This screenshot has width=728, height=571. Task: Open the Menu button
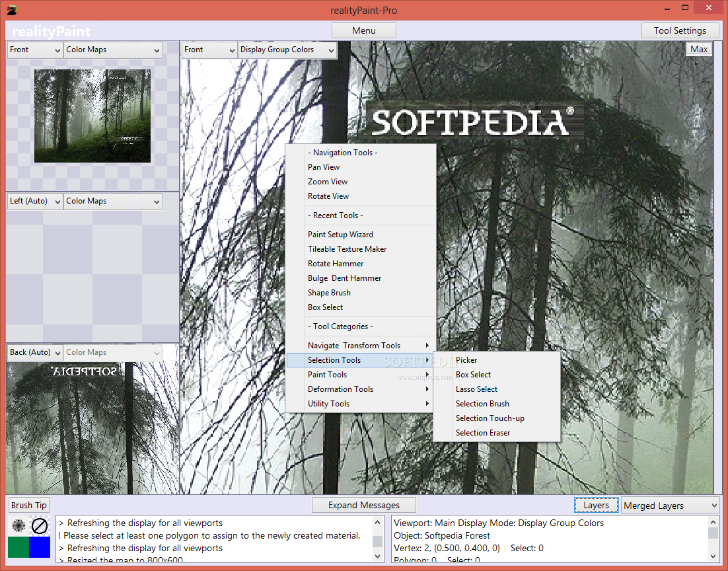coord(363,30)
